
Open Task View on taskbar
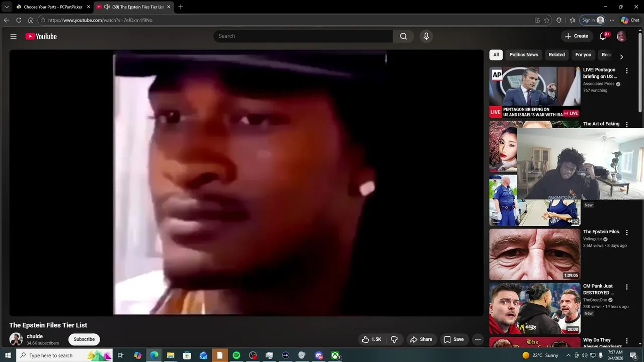[x=121, y=355]
